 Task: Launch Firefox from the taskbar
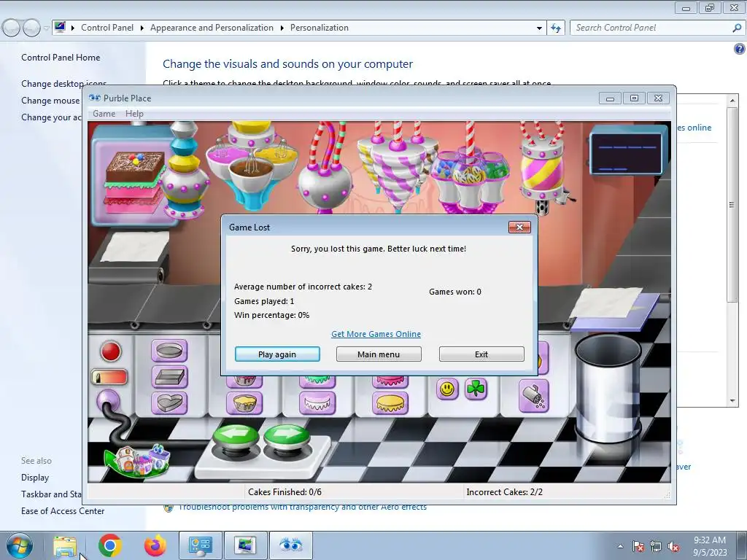click(155, 545)
